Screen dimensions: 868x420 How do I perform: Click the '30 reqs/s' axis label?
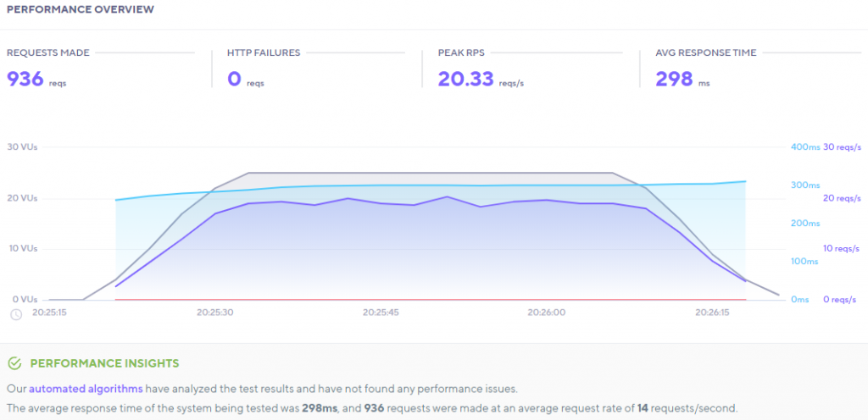(843, 147)
